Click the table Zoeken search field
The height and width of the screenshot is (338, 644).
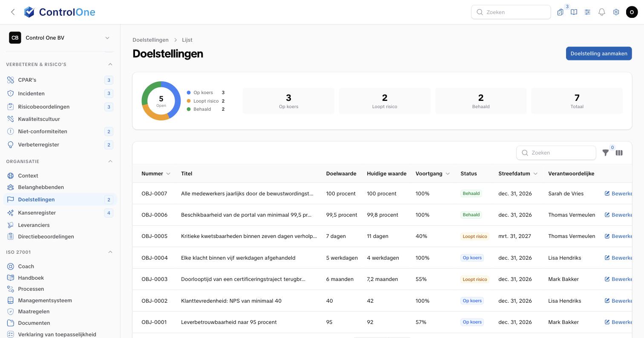[x=556, y=153]
